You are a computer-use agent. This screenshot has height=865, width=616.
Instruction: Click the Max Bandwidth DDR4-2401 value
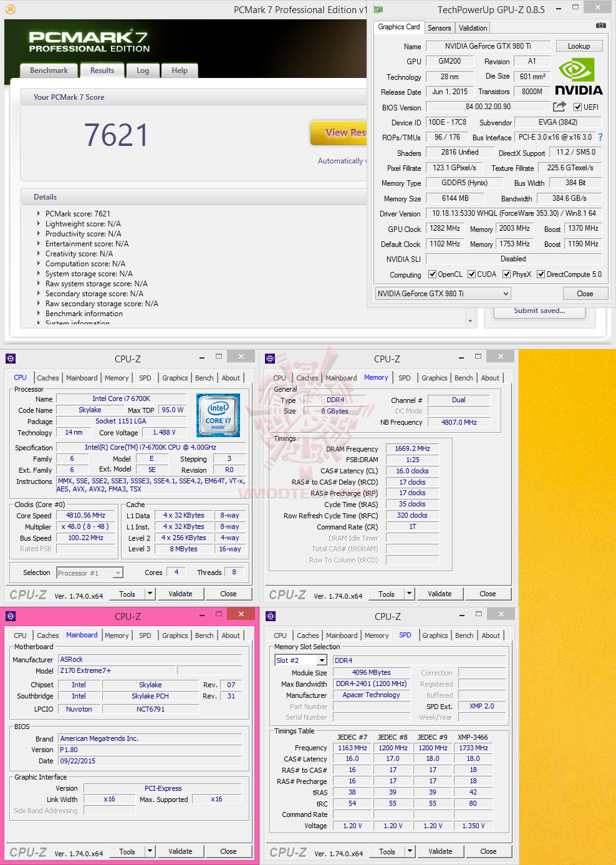click(x=371, y=684)
